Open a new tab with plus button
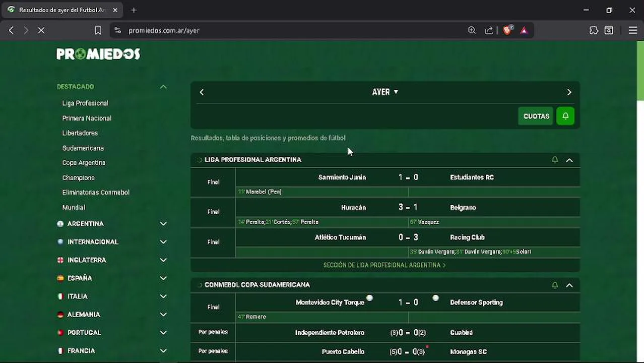 (134, 10)
